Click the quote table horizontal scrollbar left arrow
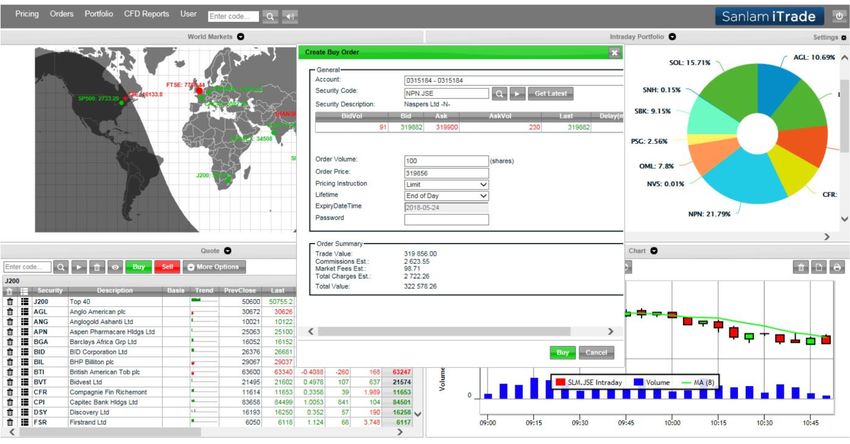The width and height of the screenshot is (850, 444). point(12,432)
